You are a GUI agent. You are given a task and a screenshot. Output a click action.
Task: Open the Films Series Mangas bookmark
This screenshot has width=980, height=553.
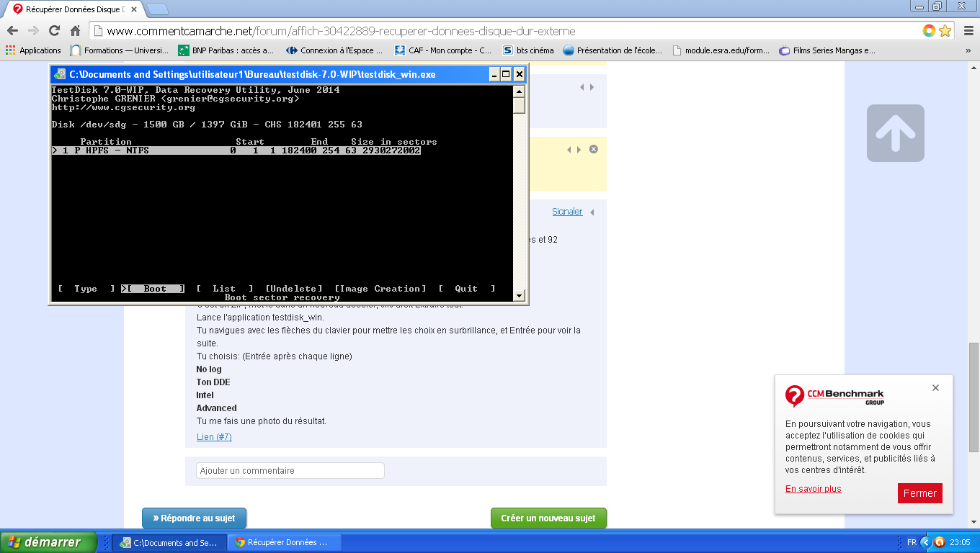pos(828,50)
